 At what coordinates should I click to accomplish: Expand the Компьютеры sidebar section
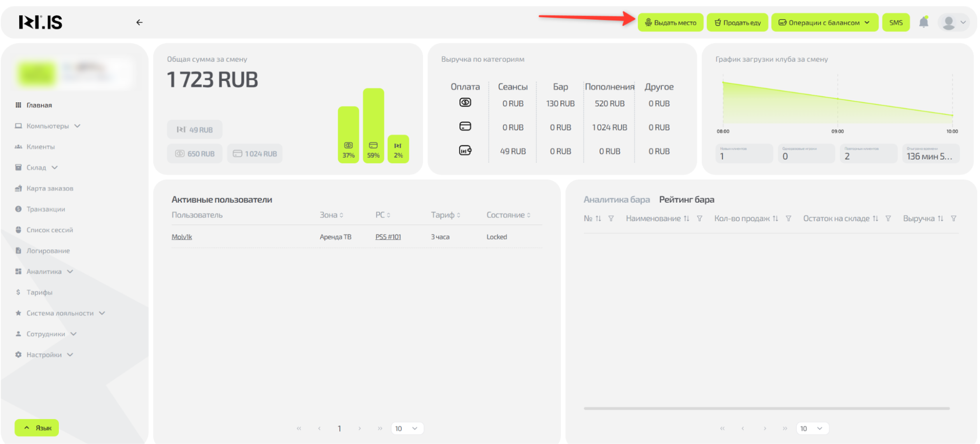[x=48, y=126]
